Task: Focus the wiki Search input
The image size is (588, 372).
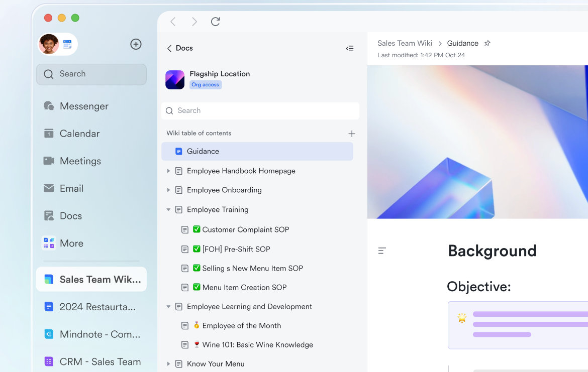Action: pos(260,111)
